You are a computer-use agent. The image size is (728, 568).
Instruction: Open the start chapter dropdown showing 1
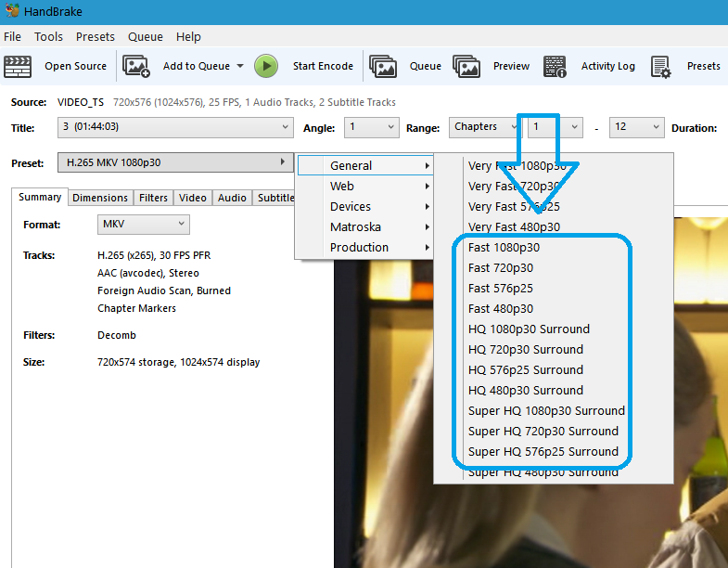(x=556, y=127)
